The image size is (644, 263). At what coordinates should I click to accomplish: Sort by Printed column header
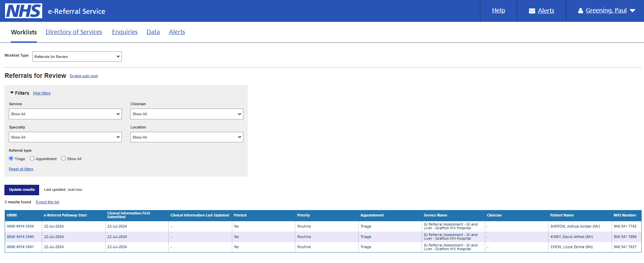click(240, 215)
